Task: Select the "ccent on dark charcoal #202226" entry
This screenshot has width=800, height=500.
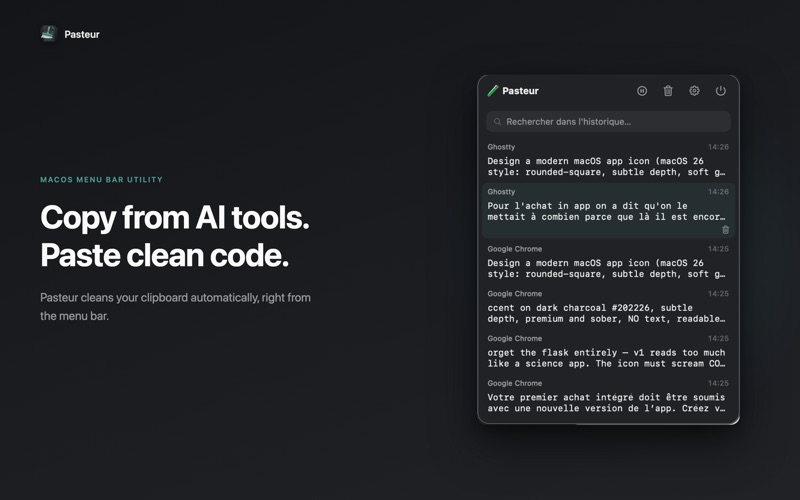Action: point(608,307)
